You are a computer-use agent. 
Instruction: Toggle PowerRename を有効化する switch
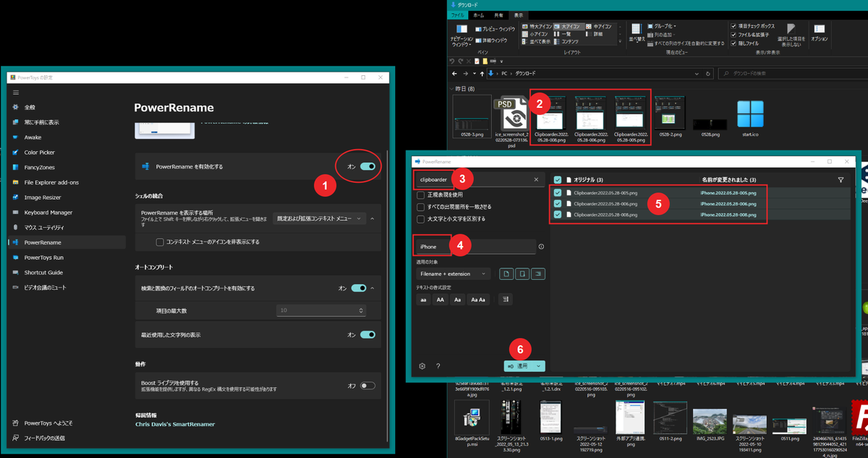click(367, 166)
